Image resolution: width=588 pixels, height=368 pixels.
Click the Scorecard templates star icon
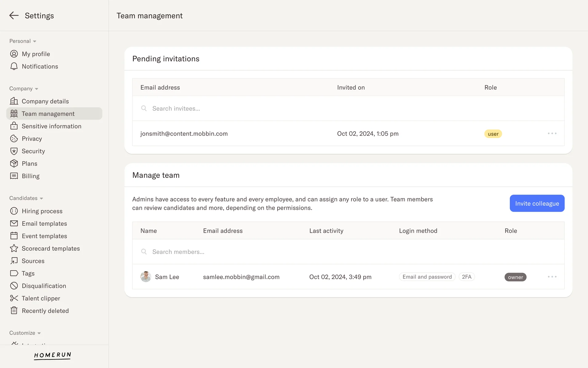(14, 248)
